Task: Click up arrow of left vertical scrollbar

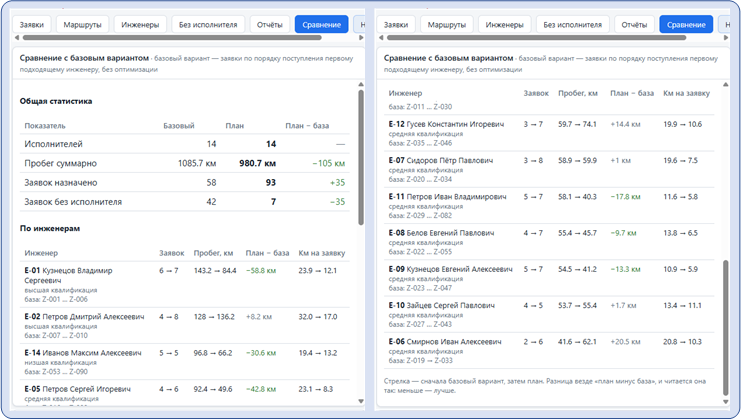Action: pyautogui.click(x=361, y=84)
